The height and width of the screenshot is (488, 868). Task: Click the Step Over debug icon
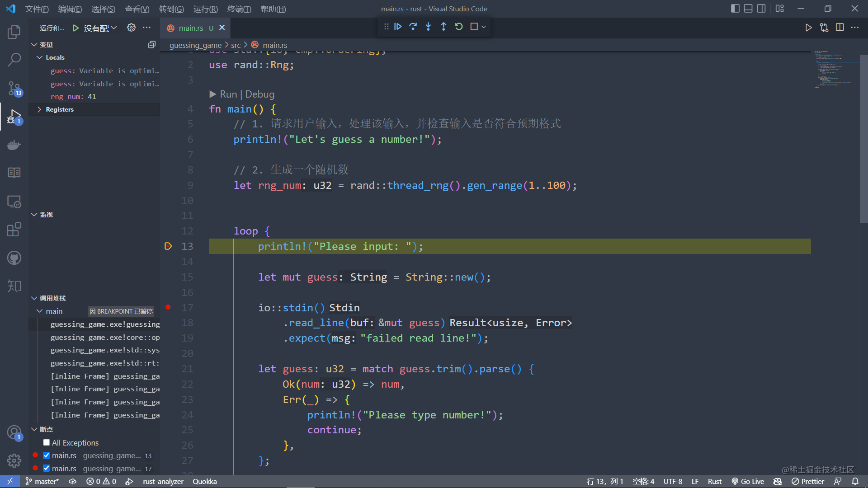(413, 27)
